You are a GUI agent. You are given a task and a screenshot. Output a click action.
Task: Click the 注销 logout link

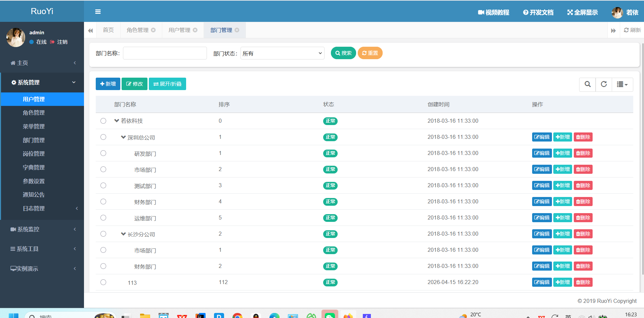[x=59, y=42]
